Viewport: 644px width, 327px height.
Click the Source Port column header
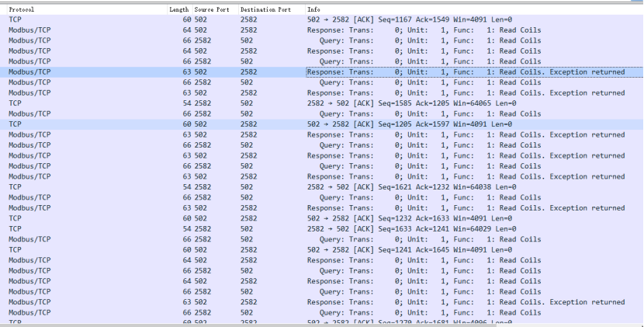click(211, 9)
